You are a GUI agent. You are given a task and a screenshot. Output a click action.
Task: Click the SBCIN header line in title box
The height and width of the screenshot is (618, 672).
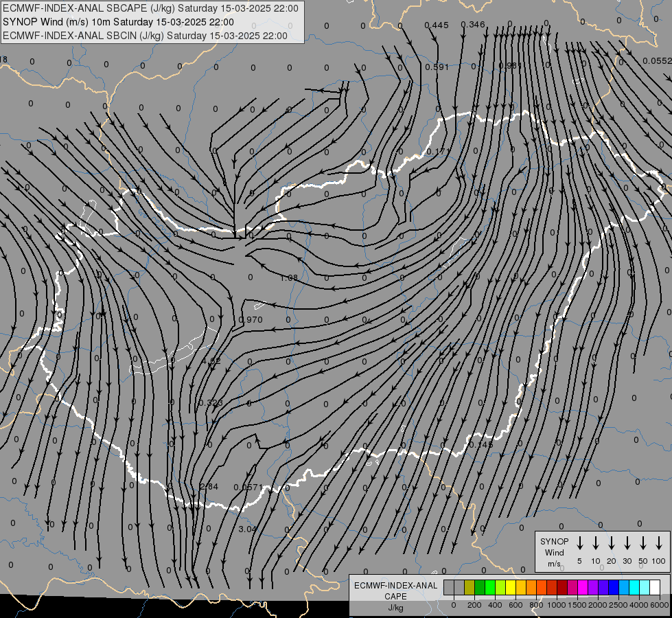tap(145, 36)
